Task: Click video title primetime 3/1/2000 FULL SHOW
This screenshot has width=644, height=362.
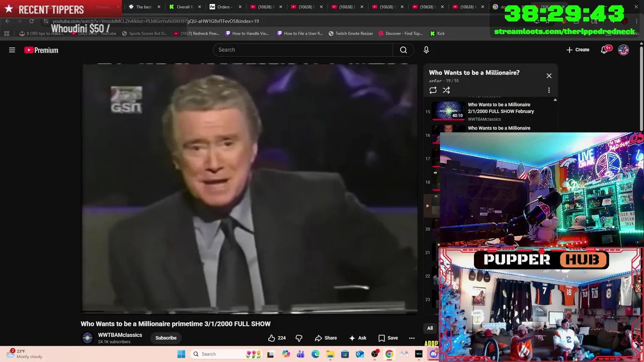Action: (x=176, y=324)
